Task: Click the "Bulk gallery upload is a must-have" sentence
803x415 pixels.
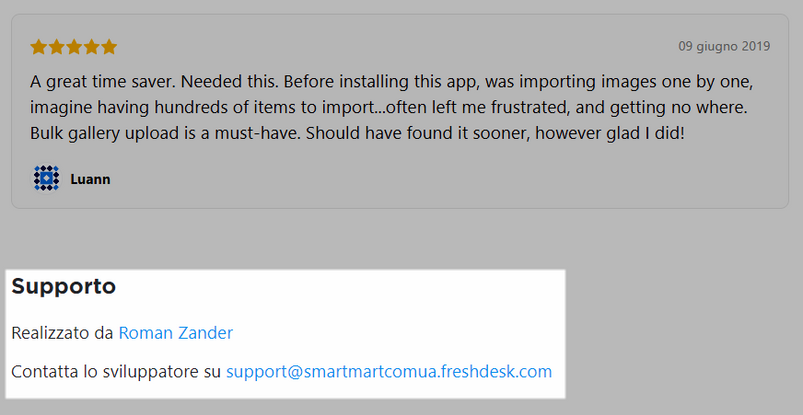Action: point(165,133)
